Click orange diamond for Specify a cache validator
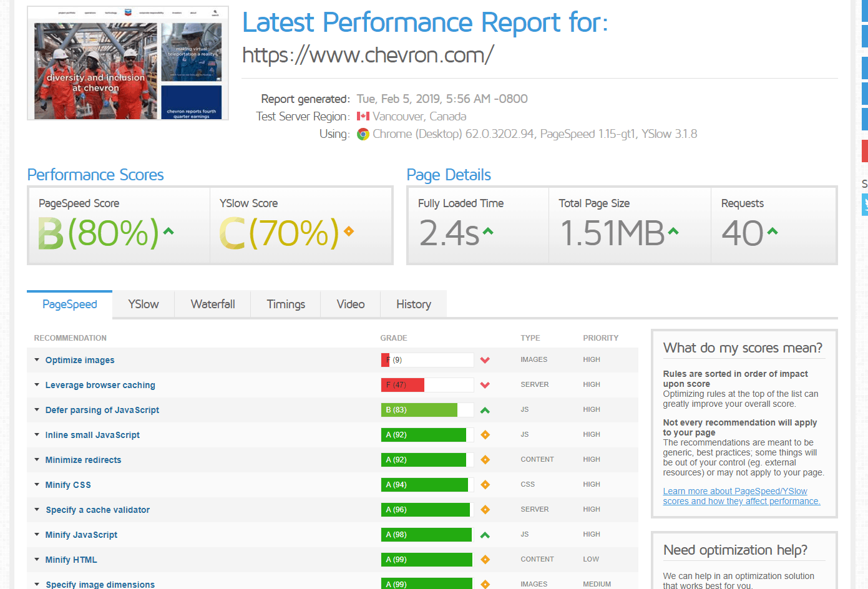868x589 pixels. point(485,510)
